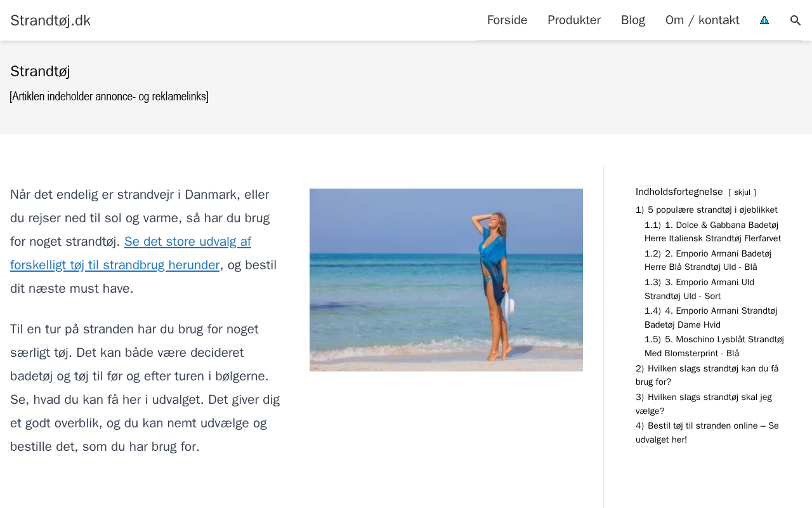Click the beach woman photo
Screen dimensions: 812x508
pos(446,280)
